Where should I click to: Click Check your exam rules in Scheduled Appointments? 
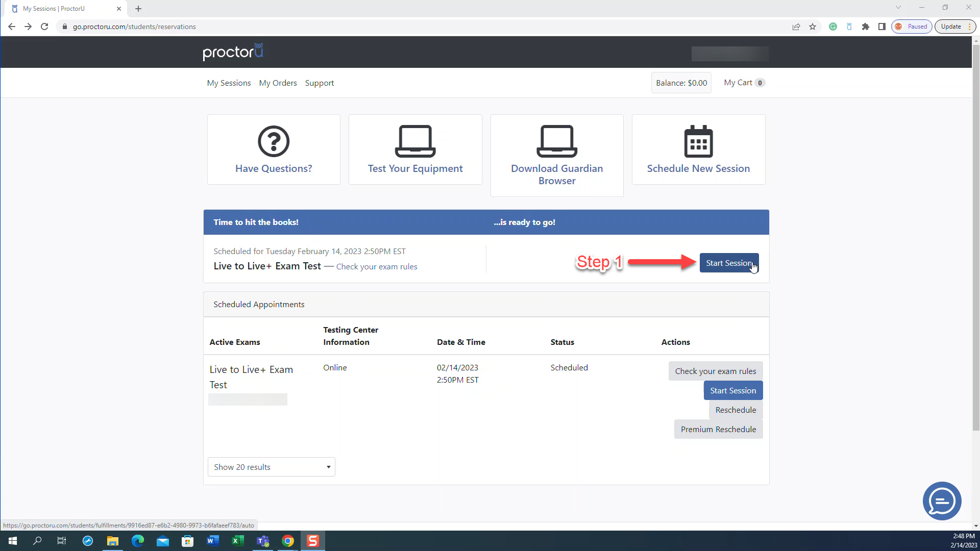716,371
